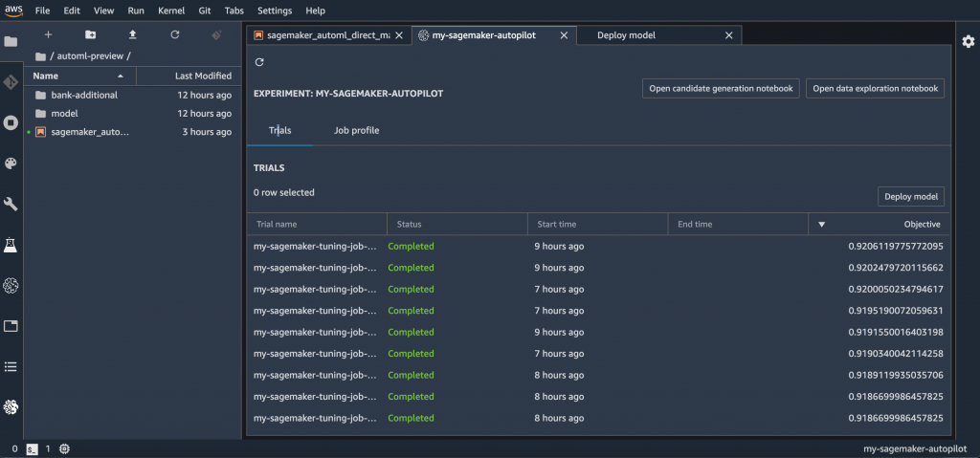Open the Edit menu
The height and width of the screenshot is (458, 980).
(72, 11)
